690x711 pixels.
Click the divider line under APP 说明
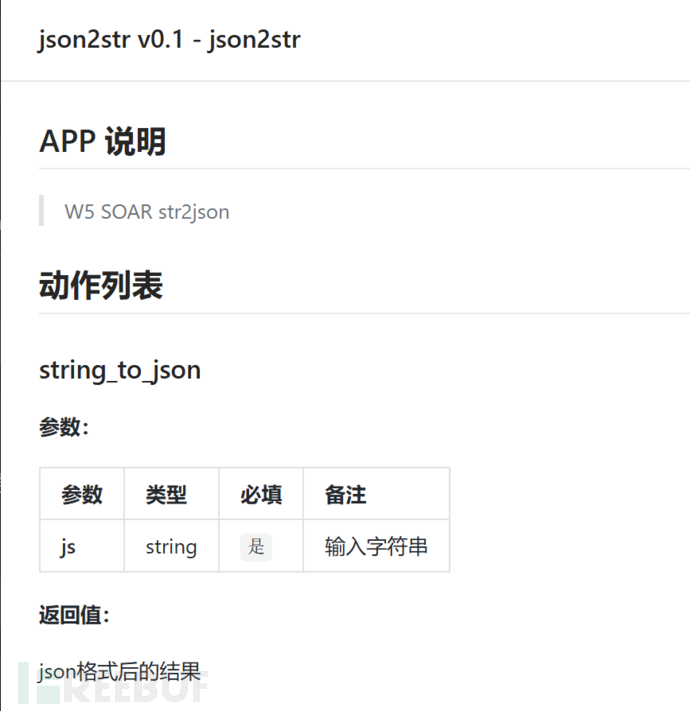(364, 169)
